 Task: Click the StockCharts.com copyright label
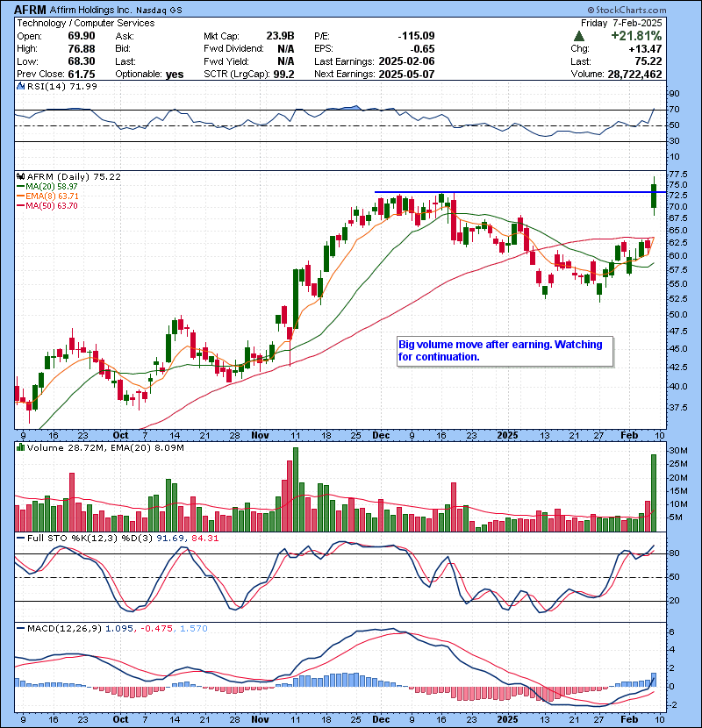pyautogui.click(x=627, y=10)
